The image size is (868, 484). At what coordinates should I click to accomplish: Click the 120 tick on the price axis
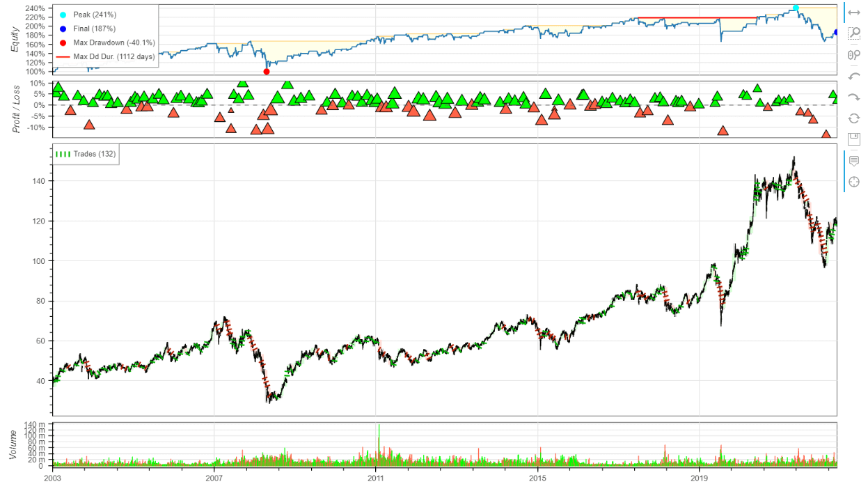click(x=39, y=221)
